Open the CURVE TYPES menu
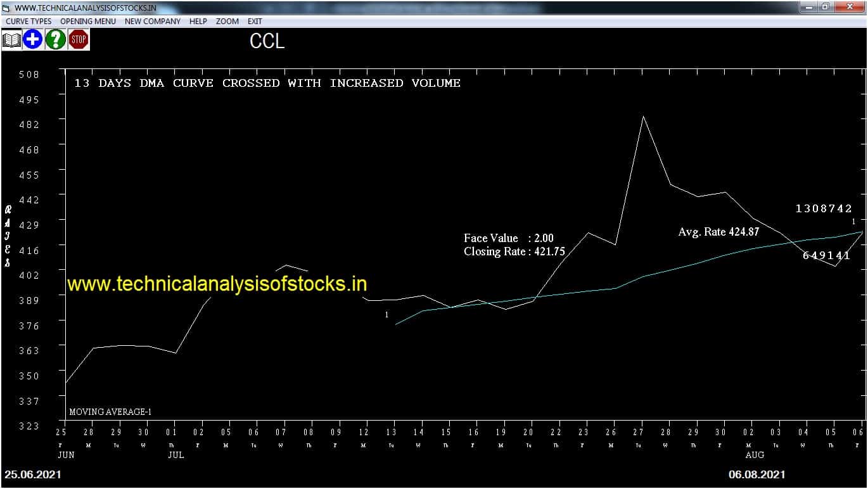This screenshot has height=489, width=868. [29, 22]
